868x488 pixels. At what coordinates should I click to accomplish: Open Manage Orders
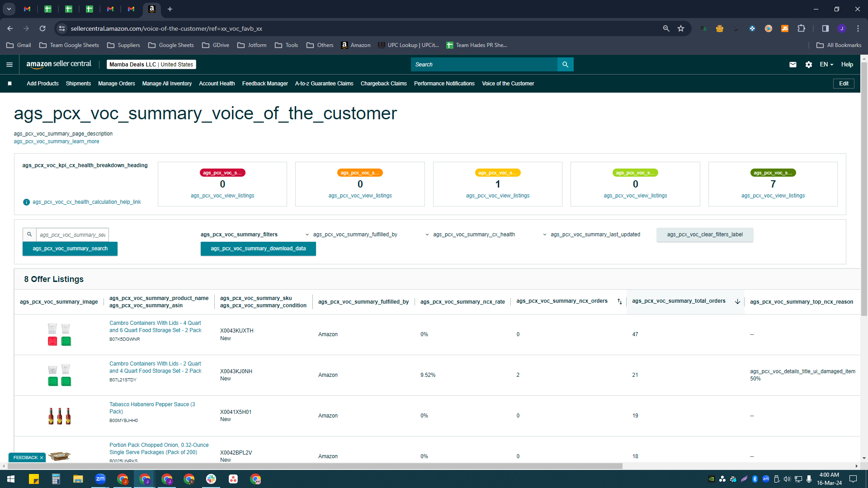point(117,84)
